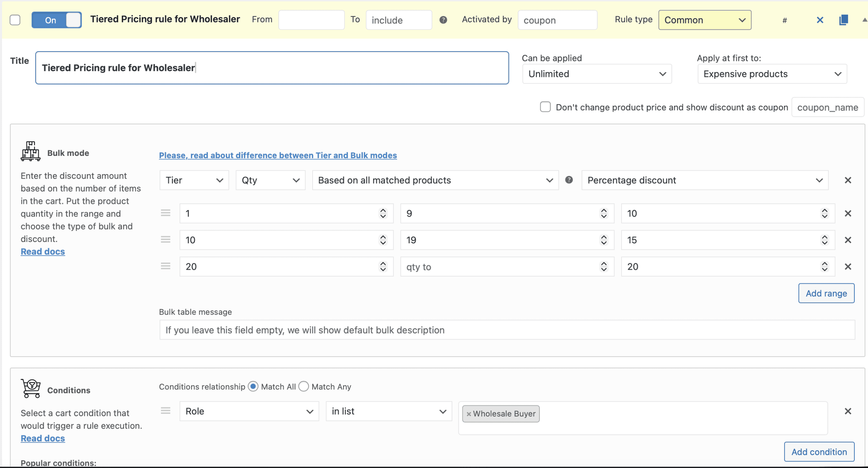
Task: Toggle the rule On switch
Action: pyautogui.click(x=57, y=20)
